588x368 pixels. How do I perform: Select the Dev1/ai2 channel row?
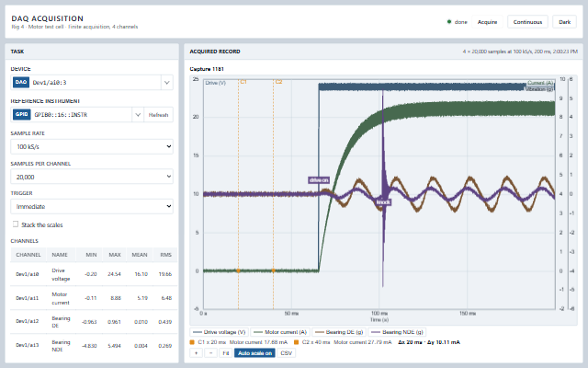click(94, 321)
